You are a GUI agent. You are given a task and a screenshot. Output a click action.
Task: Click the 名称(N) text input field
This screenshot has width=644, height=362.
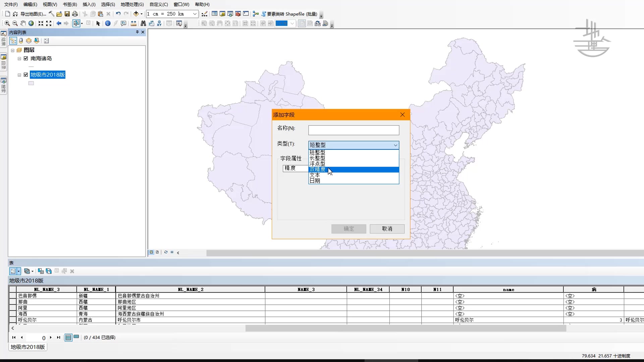(x=354, y=130)
